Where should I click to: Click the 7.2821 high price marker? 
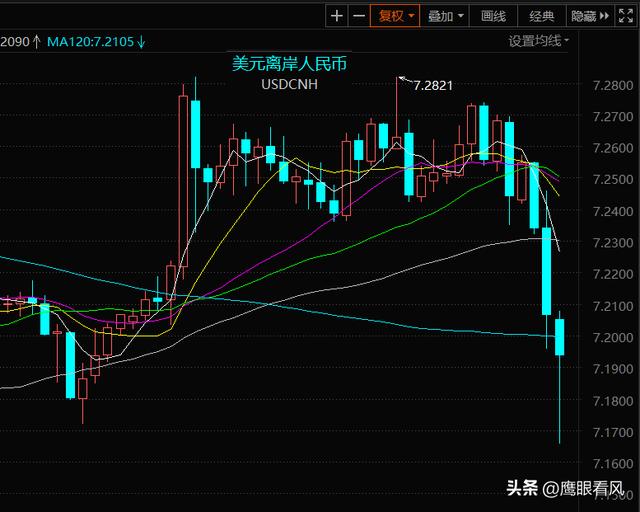tap(433, 86)
